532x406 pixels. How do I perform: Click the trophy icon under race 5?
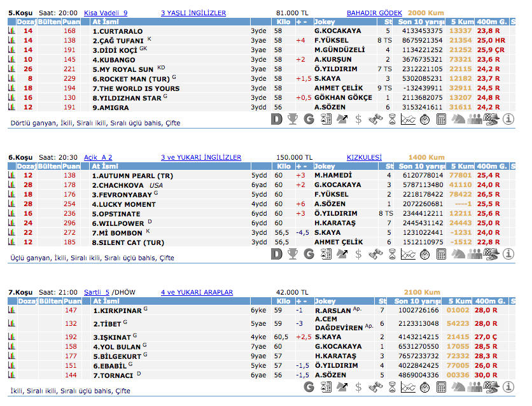coord(293,119)
